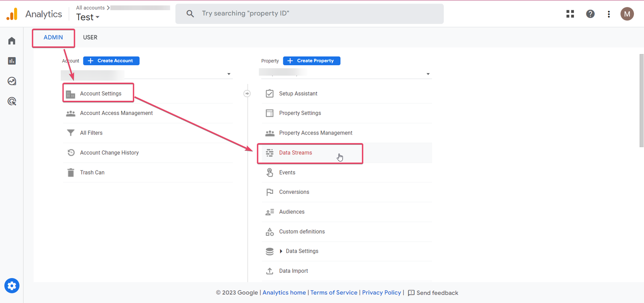This screenshot has height=303, width=644.
Task: Switch to the USER tab
Action: click(x=90, y=37)
